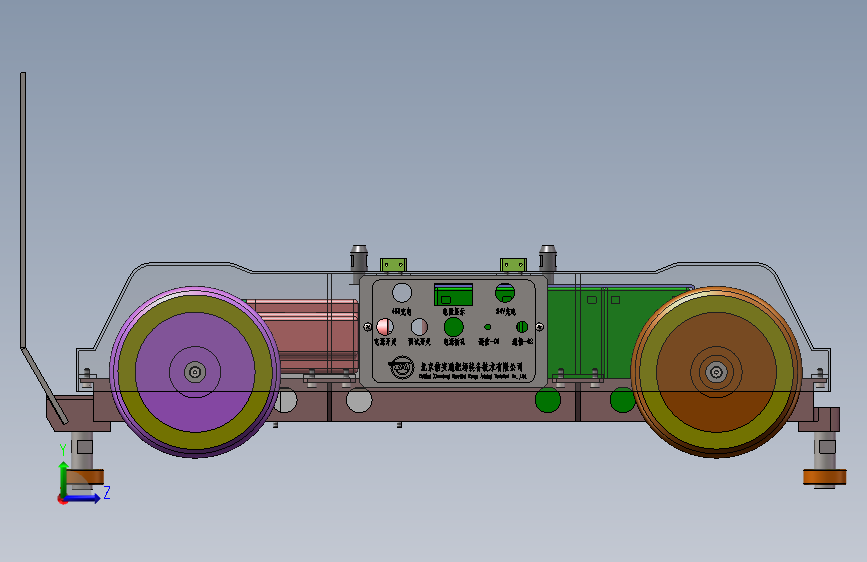The width and height of the screenshot is (867, 562).
Task: Click the white round hole nearest purple wheel
Action: 286,400
